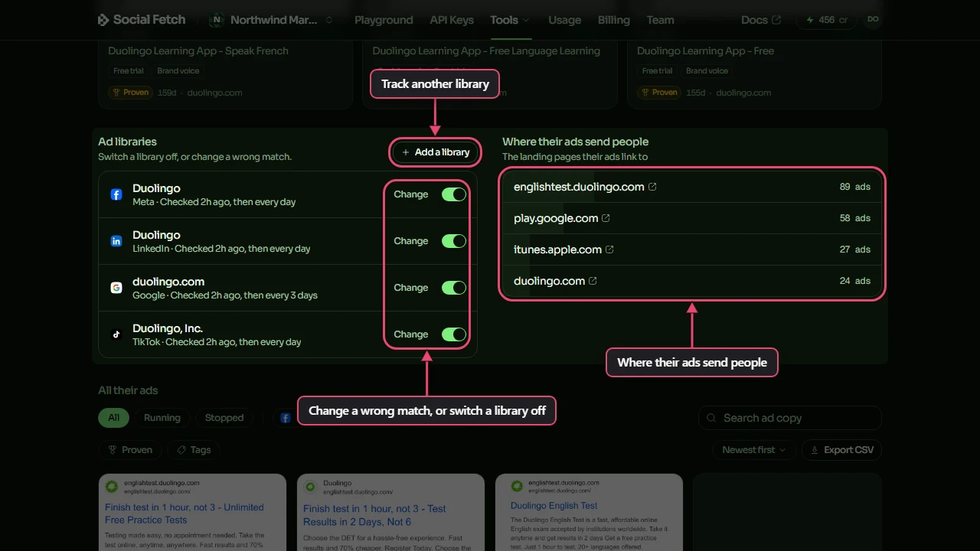Click the LinkedIn icon in the Duolingo row
Viewport: 980px width, 551px height.
tap(116, 241)
